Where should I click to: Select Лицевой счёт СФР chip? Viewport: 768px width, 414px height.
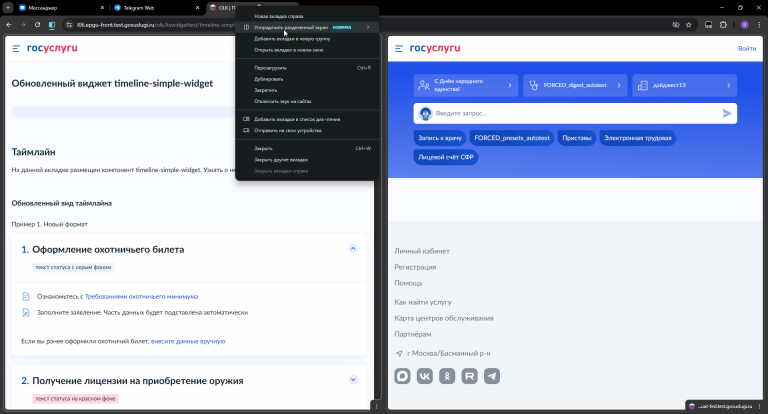(x=446, y=157)
